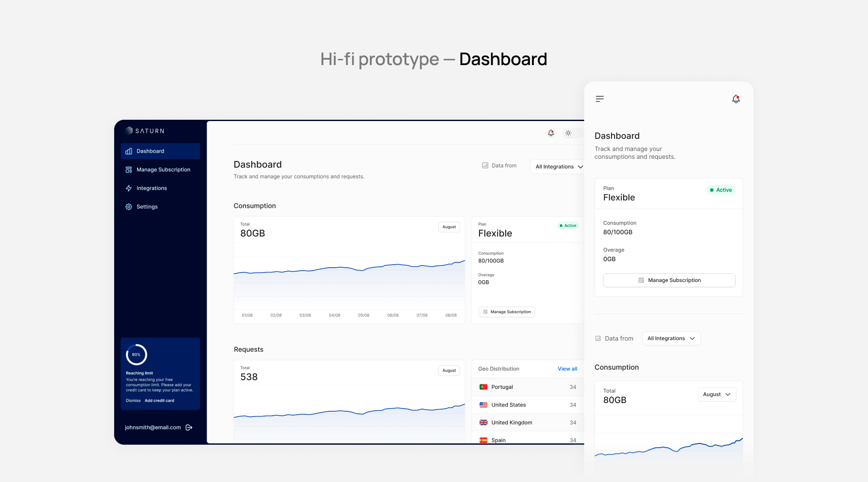Expand mobile All Integrations dropdown
The height and width of the screenshot is (482, 868).
point(671,338)
